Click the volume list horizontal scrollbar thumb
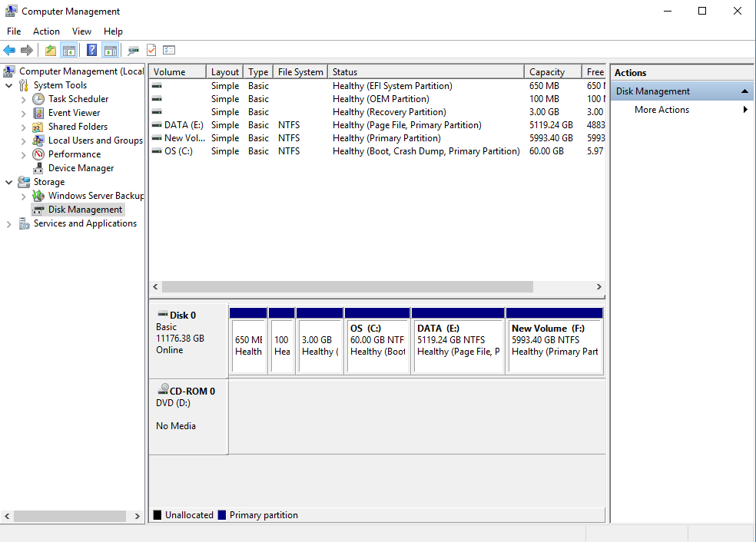 pyautogui.click(x=347, y=286)
